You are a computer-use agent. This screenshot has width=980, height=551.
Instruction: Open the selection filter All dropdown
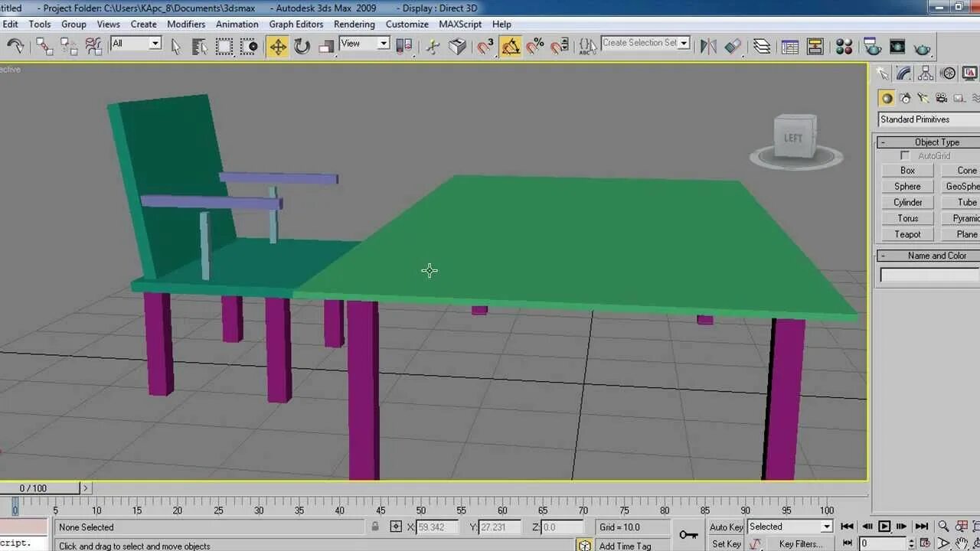(136, 44)
